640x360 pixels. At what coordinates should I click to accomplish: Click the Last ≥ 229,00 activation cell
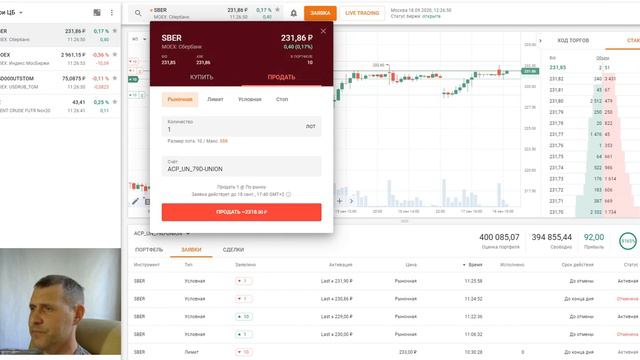tap(336, 316)
